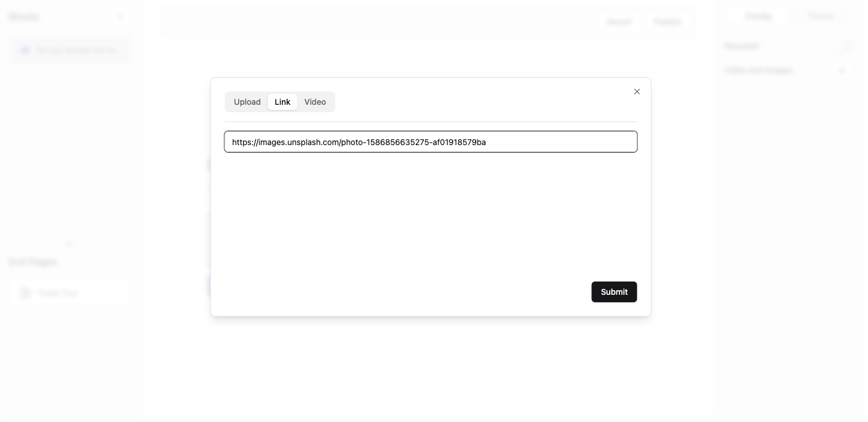Switch to the Upload tab
868x422 pixels.
[247, 102]
